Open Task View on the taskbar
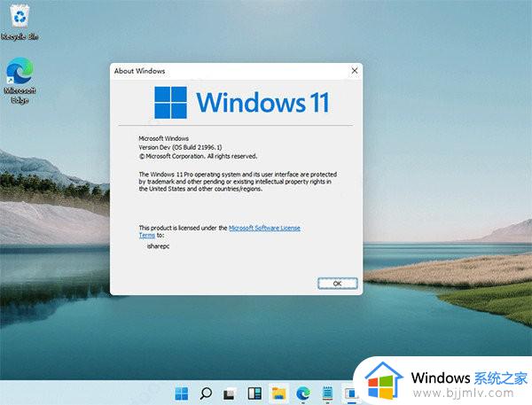532x405 pixels. pyautogui.click(x=230, y=393)
